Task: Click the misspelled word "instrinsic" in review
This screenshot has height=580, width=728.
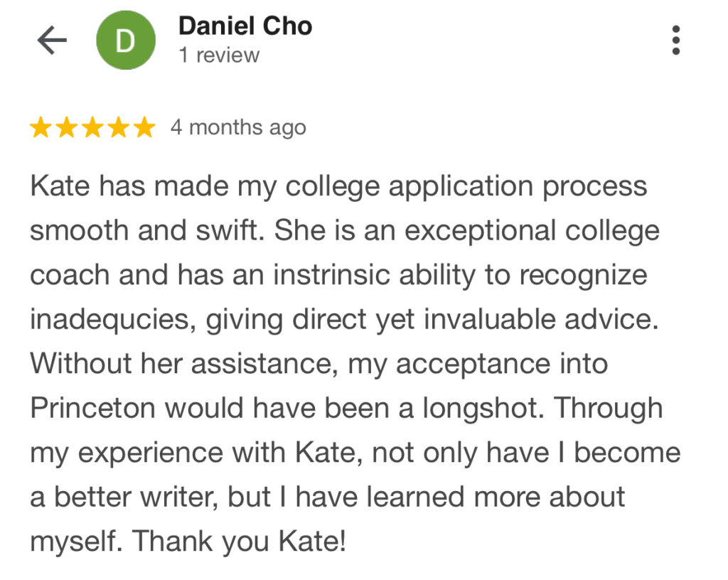Action: [x=331, y=274]
